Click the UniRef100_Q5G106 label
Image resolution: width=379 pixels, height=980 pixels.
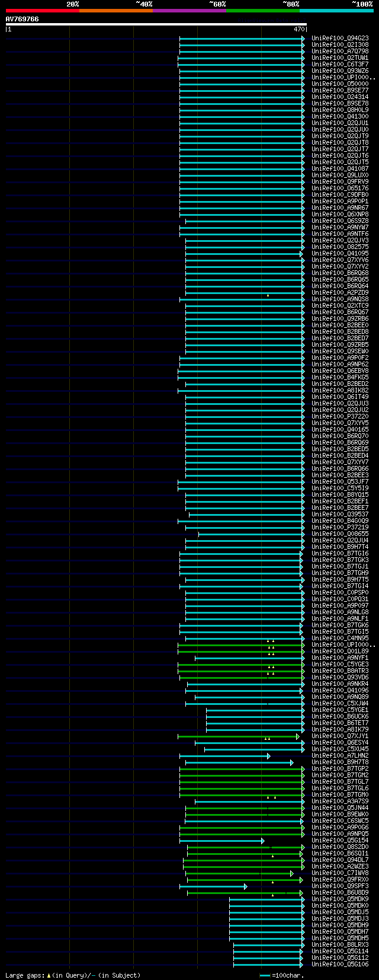340,965
